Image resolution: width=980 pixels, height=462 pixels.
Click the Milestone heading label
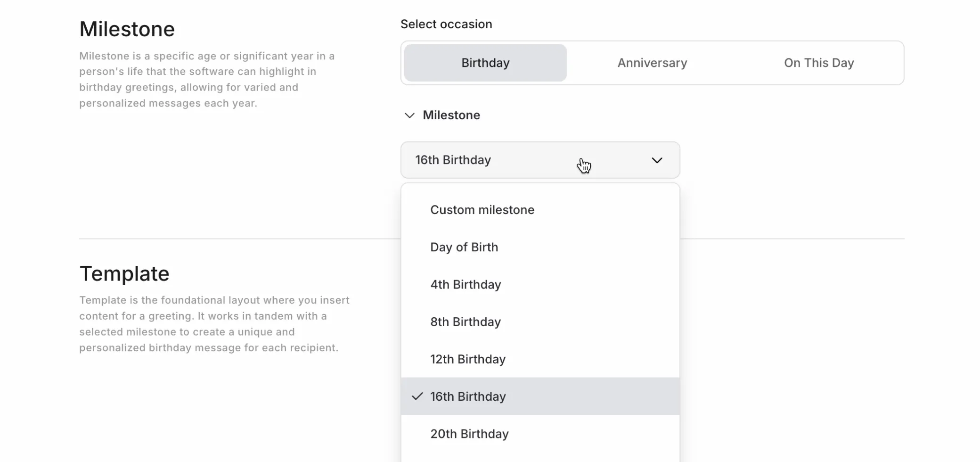(127, 29)
